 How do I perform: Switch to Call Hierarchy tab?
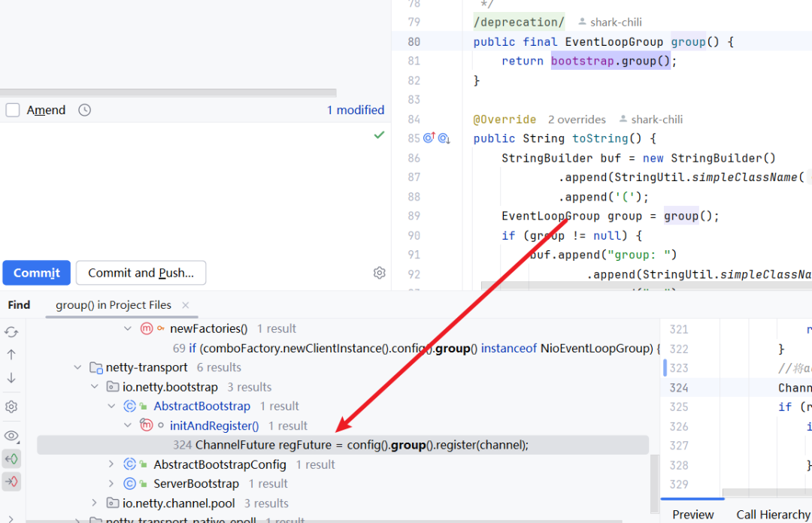tap(773, 514)
